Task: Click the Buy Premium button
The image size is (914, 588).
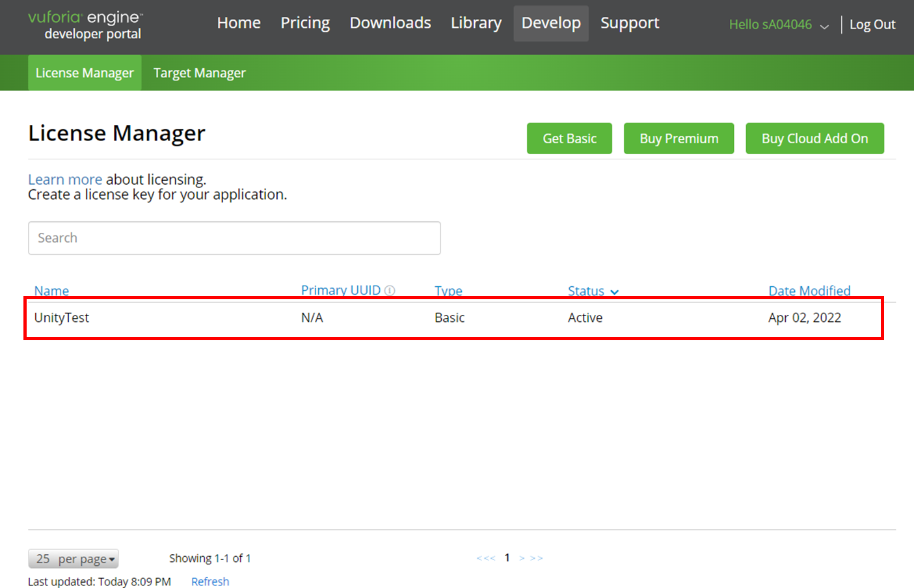Action: [x=679, y=139]
